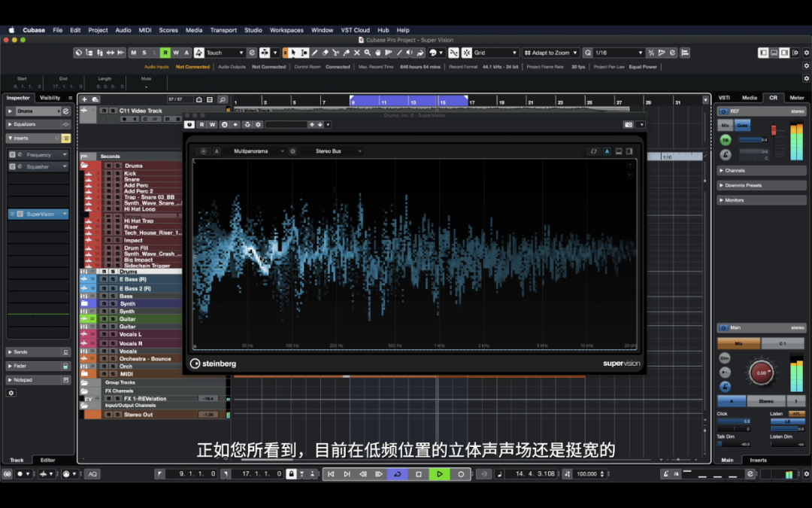This screenshot has height=508, width=812.
Task: Select the Glue tool
Action: coord(346,53)
